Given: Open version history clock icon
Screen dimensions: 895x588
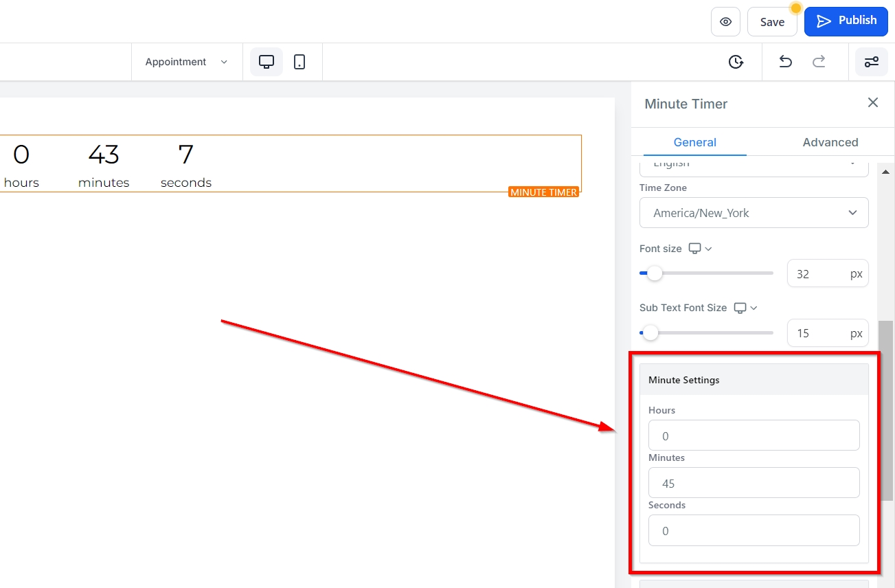Looking at the screenshot, I should [x=736, y=62].
